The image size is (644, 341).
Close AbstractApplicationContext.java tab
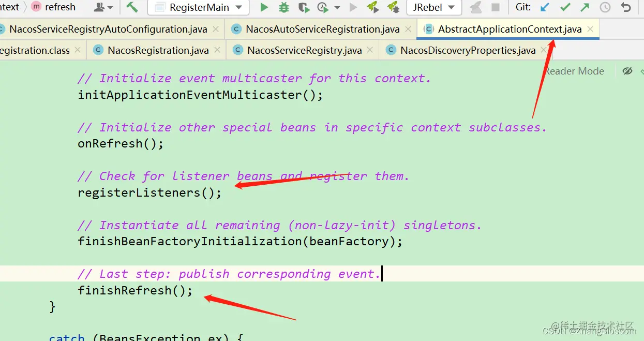coord(590,29)
